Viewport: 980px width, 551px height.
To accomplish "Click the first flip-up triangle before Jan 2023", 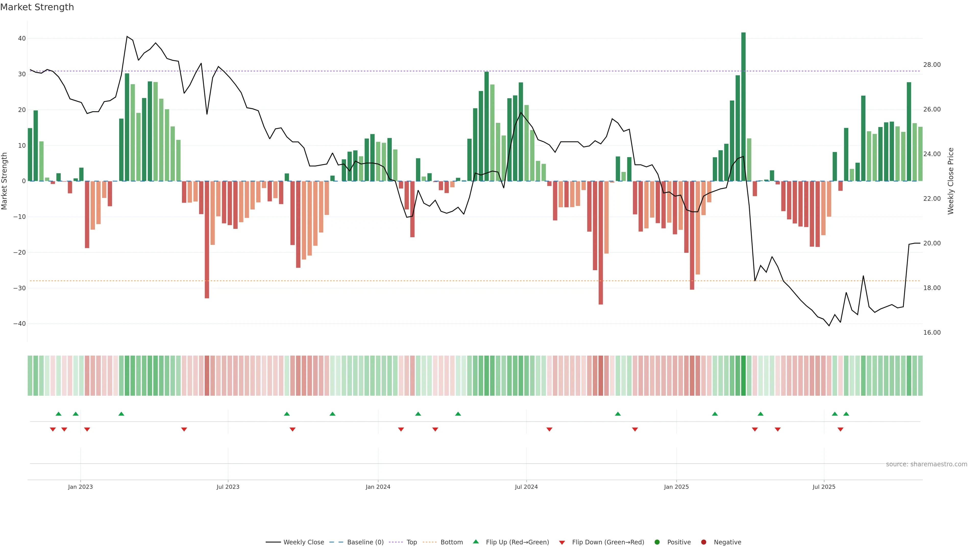I will click(x=59, y=414).
